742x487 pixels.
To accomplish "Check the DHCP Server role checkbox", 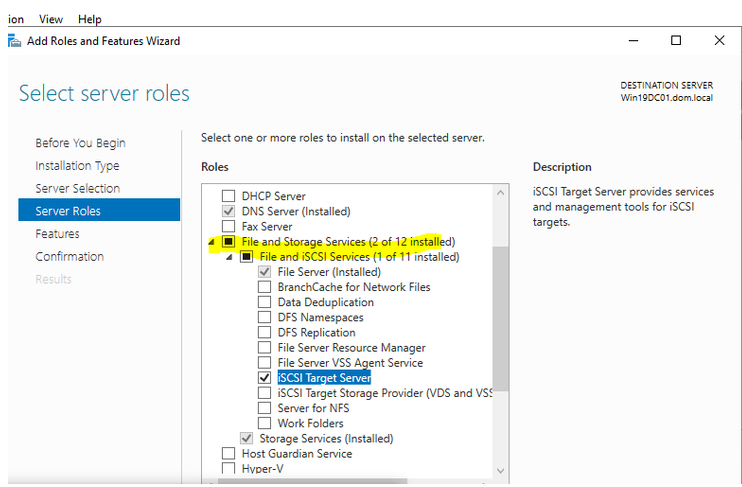I will (228, 196).
